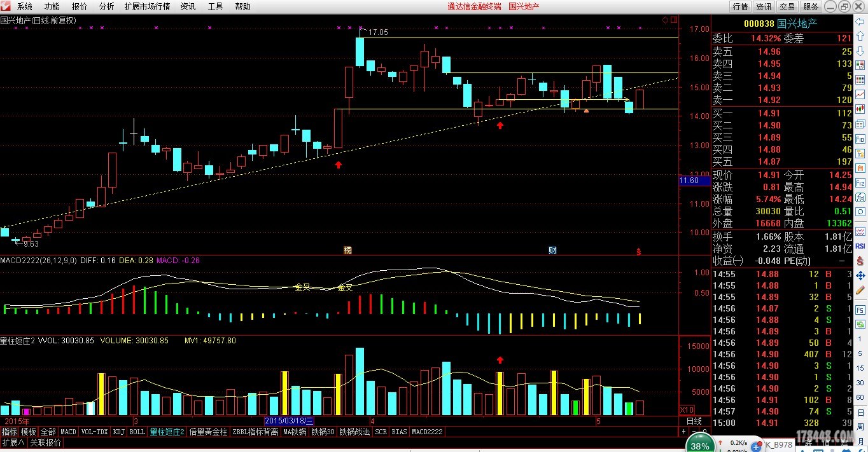
Task: Click the RSI indicator icon
Action: click(x=860, y=245)
